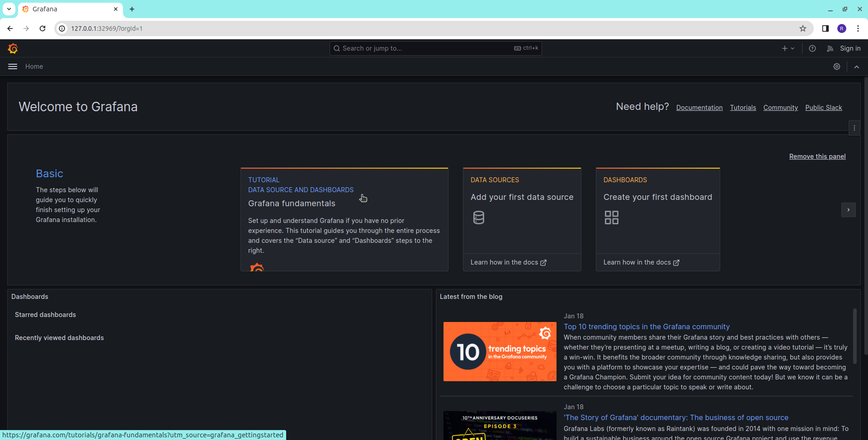The image size is (868, 440).
Task: Open the hamburger navigation menu
Action: point(13,66)
